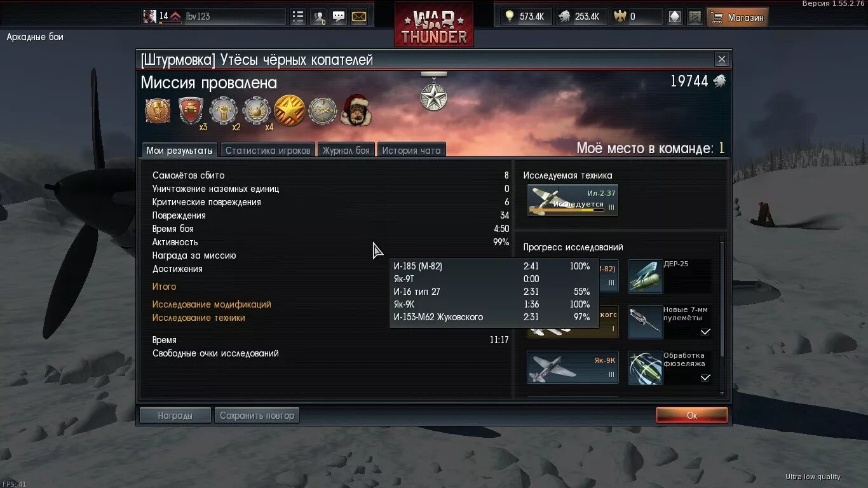Image resolution: width=868 pixels, height=488 pixels.
Task: Switch to 'Статистика игроков' tab
Action: coord(268,150)
